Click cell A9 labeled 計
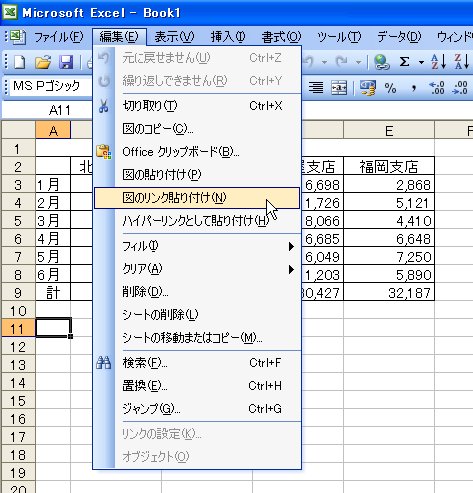This screenshot has width=473, height=493. click(x=53, y=292)
